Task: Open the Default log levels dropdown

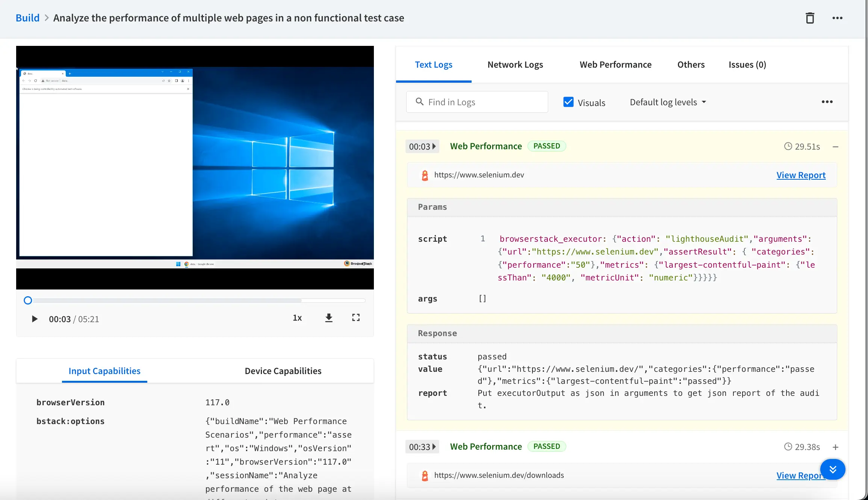Action: click(x=668, y=102)
